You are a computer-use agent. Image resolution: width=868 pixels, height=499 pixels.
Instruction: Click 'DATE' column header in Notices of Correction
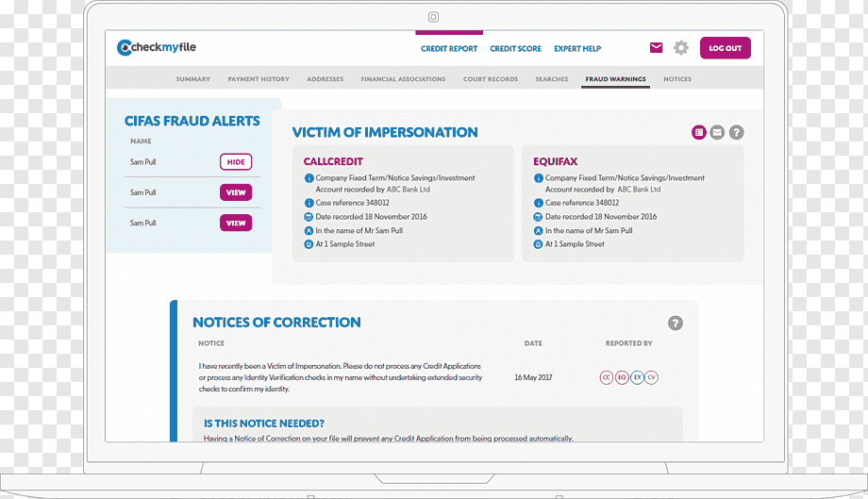point(533,343)
